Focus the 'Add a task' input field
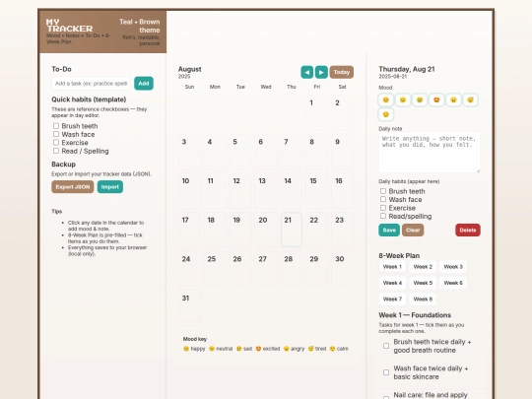The height and width of the screenshot is (399, 532). coord(91,84)
